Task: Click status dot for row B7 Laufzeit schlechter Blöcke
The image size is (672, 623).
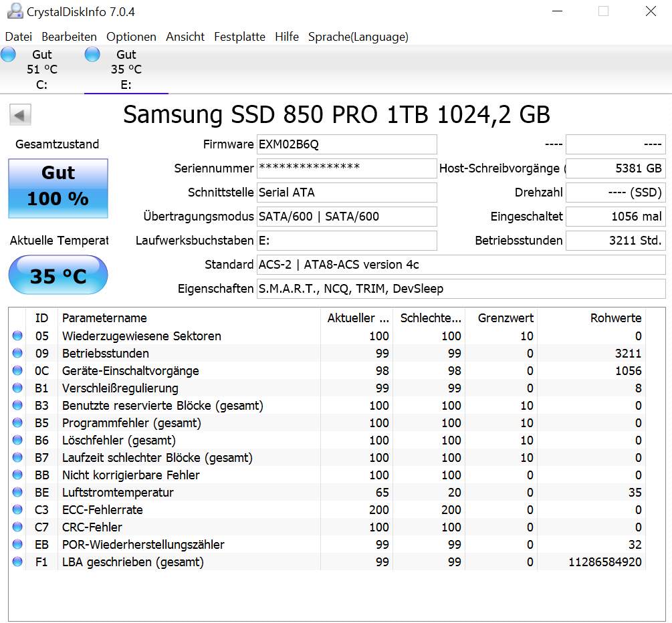Action: coord(17,457)
